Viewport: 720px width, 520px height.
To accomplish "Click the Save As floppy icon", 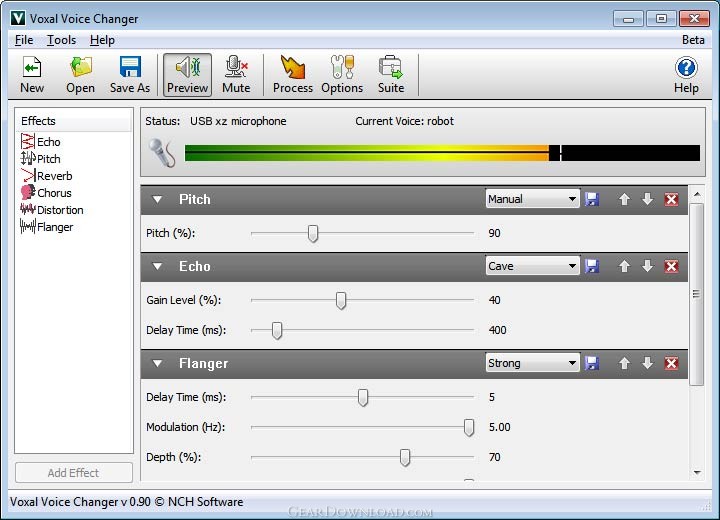I will [130, 75].
